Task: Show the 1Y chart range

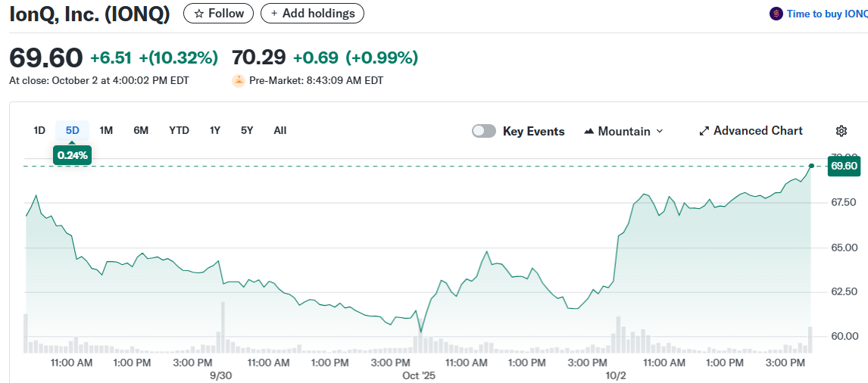Action: tap(215, 130)
